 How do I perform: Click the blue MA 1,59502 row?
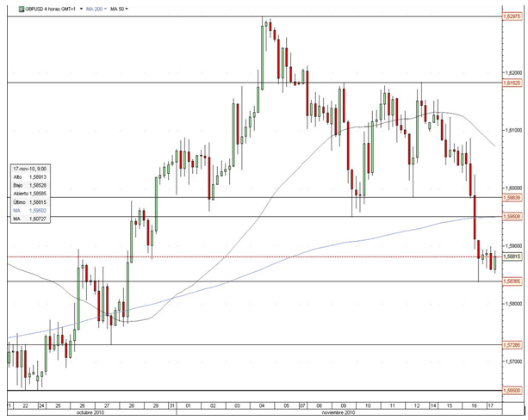(x=30, y=211)
